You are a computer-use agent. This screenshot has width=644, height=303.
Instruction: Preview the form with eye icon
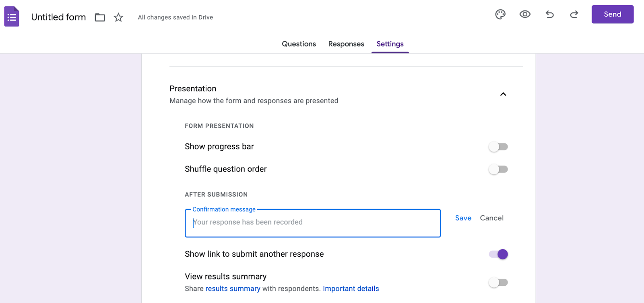pos(525,14)
